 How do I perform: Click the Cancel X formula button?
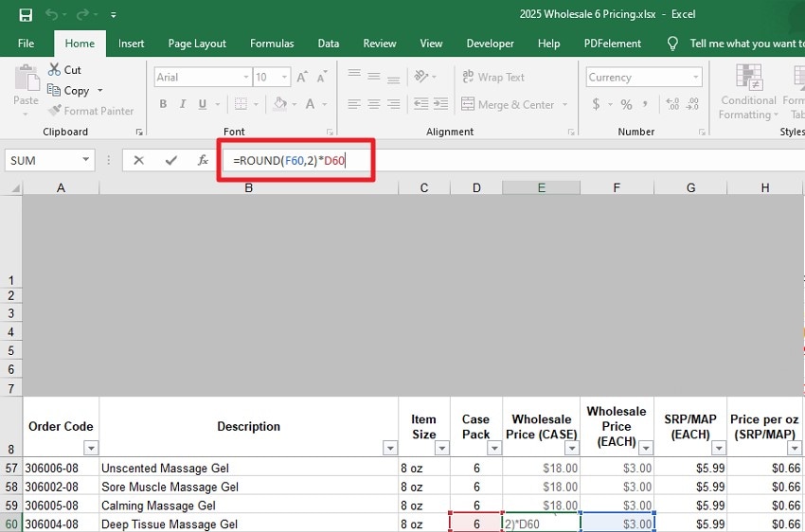(x=138, y=161)
